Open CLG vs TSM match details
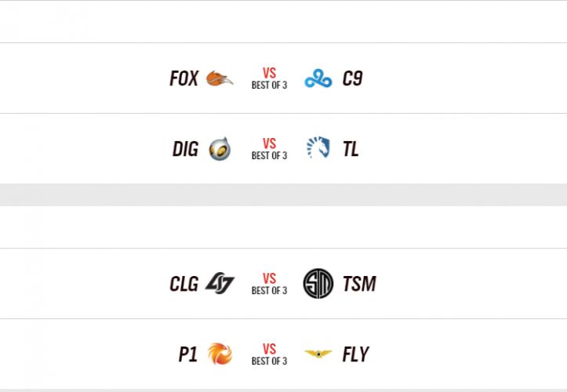 click(269, 283)
